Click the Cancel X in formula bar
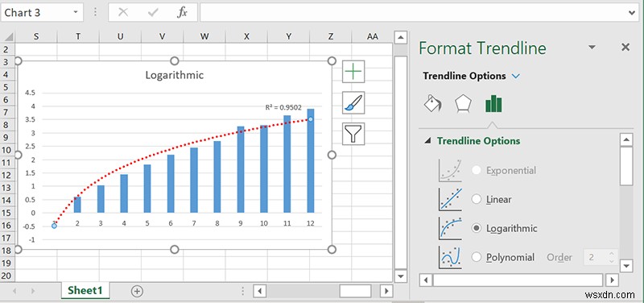The height and width of the screenshot is (303, 644). tap(123, 12)
